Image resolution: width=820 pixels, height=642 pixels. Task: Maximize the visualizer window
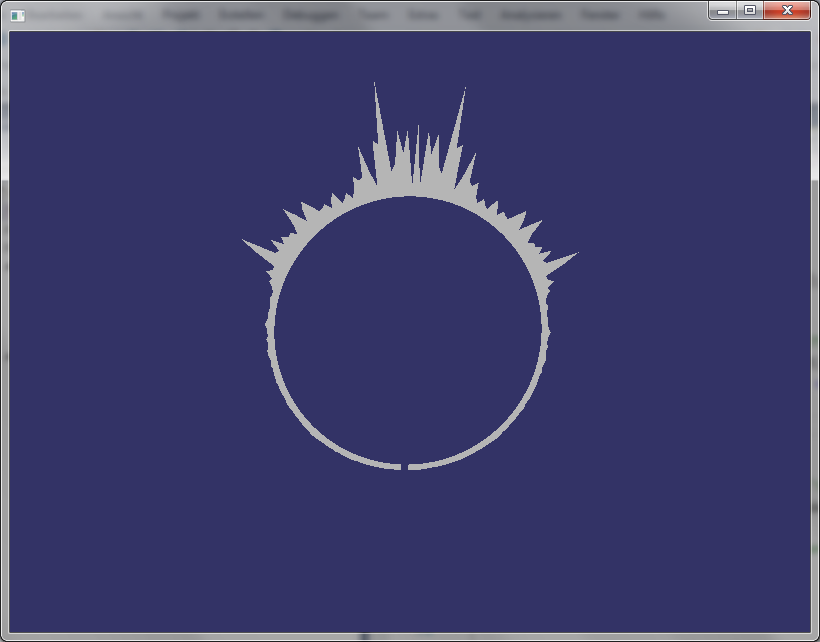[750, 10]
